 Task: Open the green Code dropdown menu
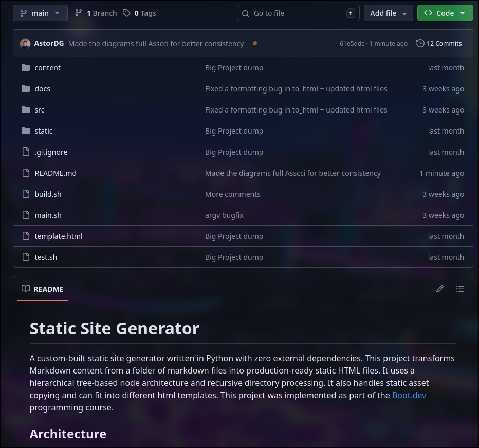(445, 13)
